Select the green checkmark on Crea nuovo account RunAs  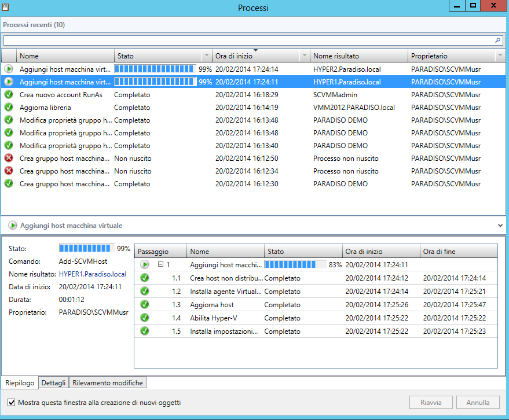point(8,94)
